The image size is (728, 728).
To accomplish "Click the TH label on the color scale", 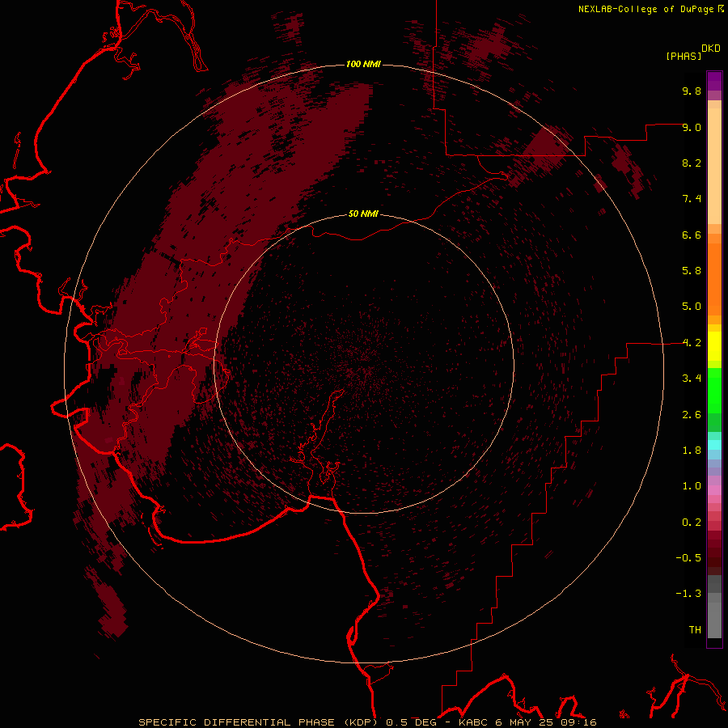I will (x=695, y=630).
